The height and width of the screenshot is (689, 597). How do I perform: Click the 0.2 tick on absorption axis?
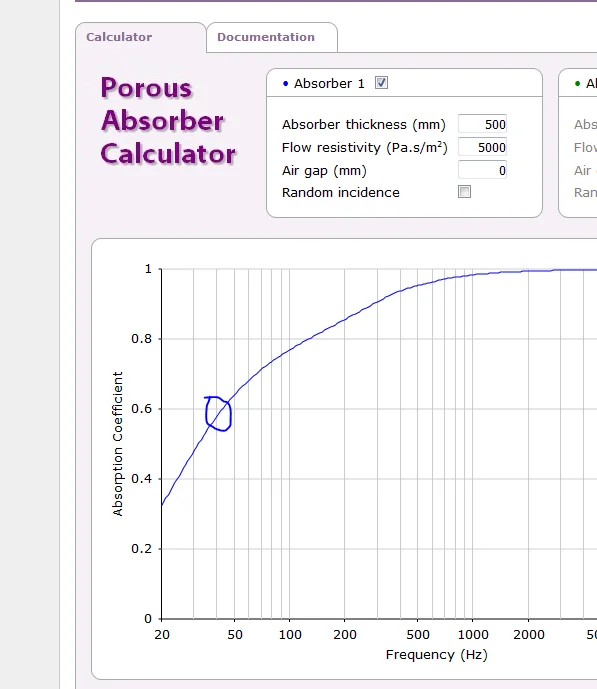pyautogui.click(x=141, y=549)
